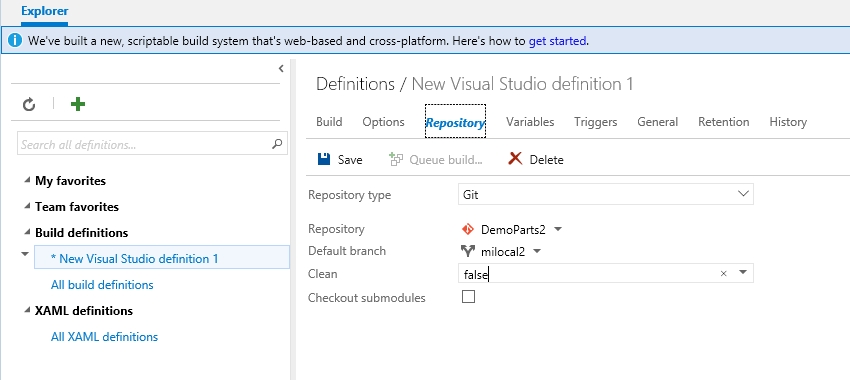Click the refresh definitions icon
Image resolution: width=850 pixels, height=380 pixels.
(29, 104)
